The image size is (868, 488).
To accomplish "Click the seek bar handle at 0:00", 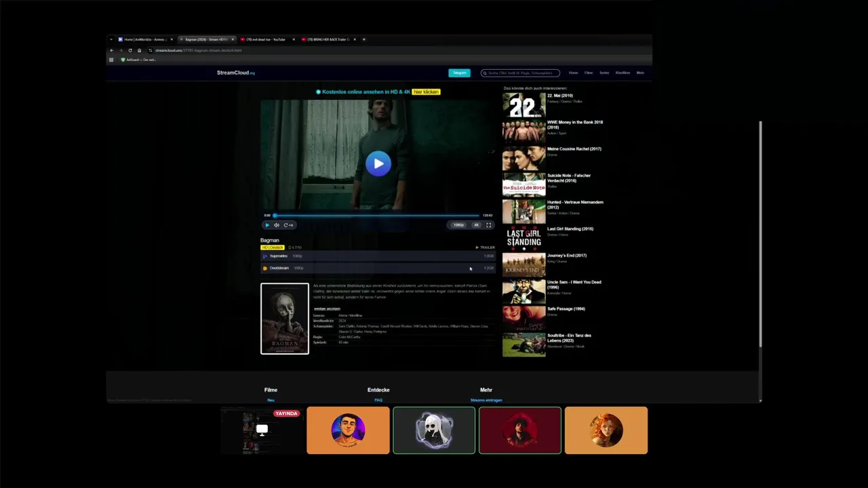I will (x=275, y=216).
